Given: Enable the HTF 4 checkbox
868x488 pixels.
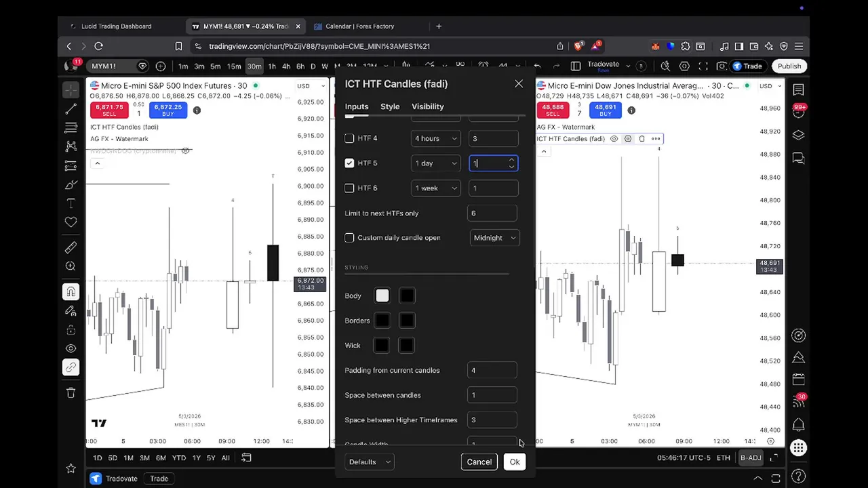Looking at the screenshot, I should click(x=349, y=138).
